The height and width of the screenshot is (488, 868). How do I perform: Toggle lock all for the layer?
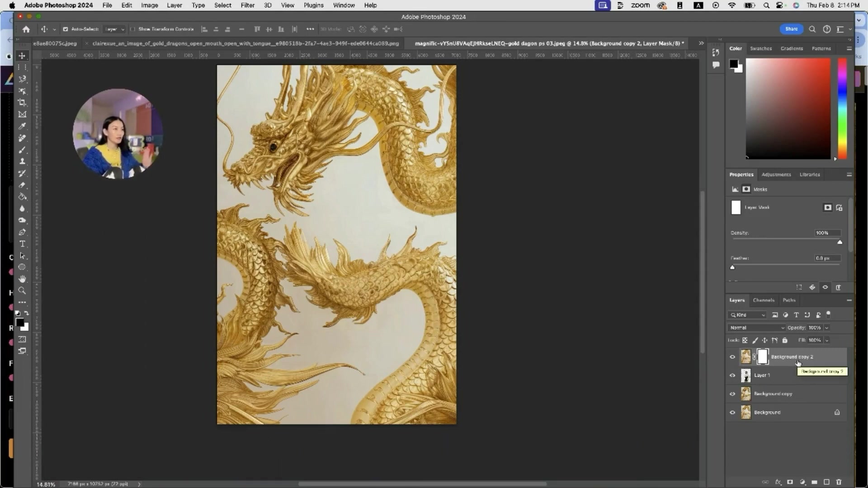click(x=785, y=340)
